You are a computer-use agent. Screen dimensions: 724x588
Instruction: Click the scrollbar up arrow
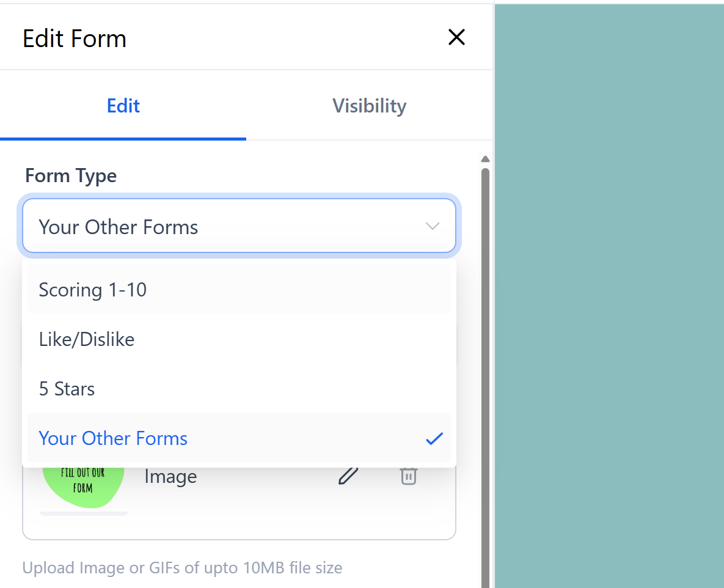[x=485, y=159]
